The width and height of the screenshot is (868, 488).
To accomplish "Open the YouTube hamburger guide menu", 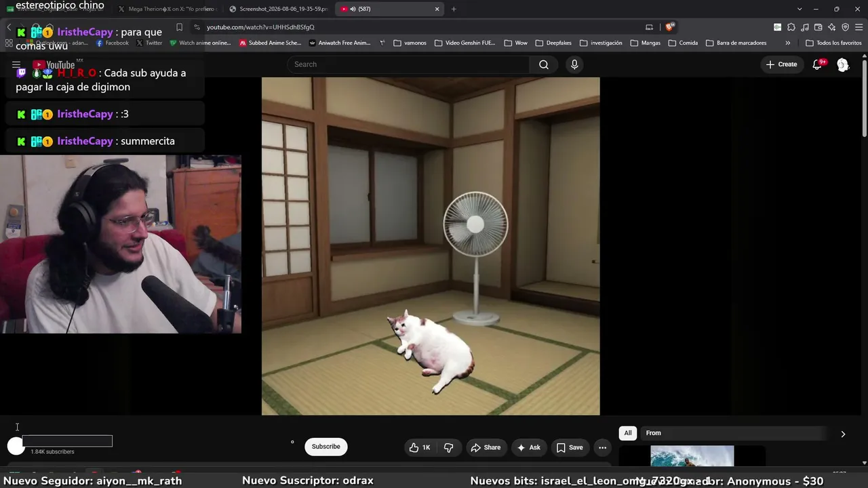I will (x=16, y=65).
